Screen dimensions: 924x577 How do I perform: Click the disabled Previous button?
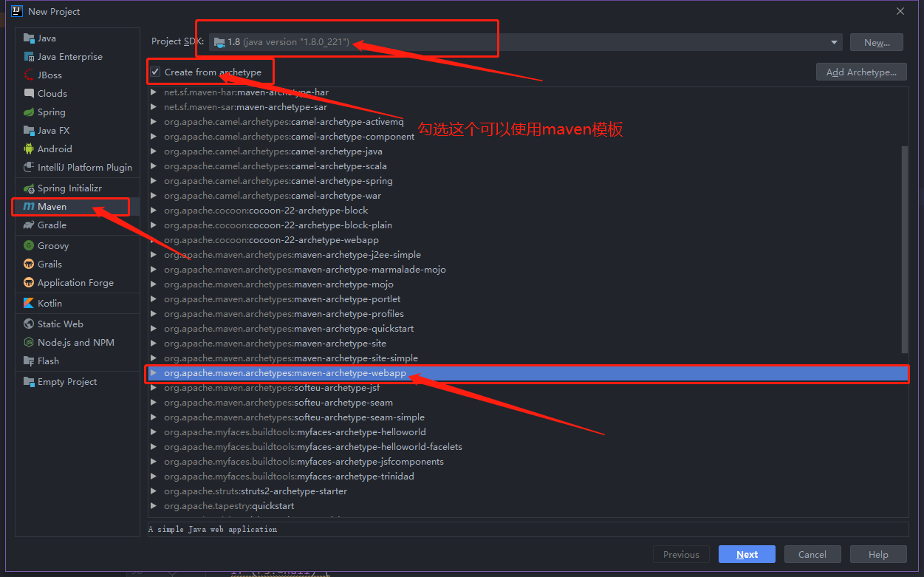click(x=681, y=555)
